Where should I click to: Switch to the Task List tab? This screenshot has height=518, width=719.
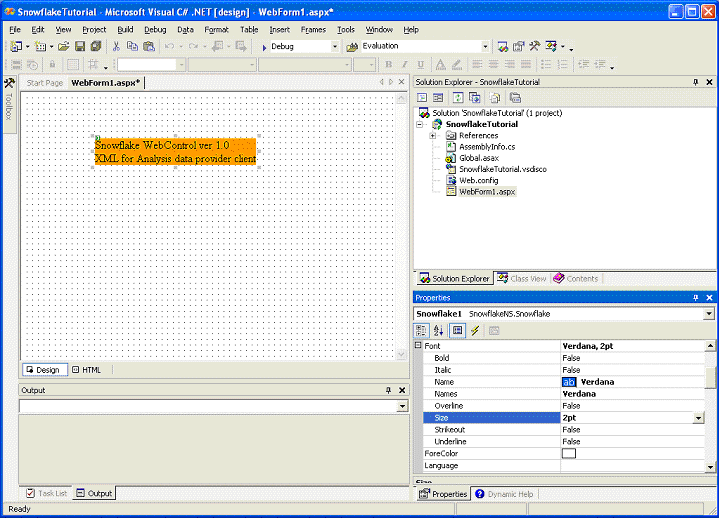click(x=47, y=493)
